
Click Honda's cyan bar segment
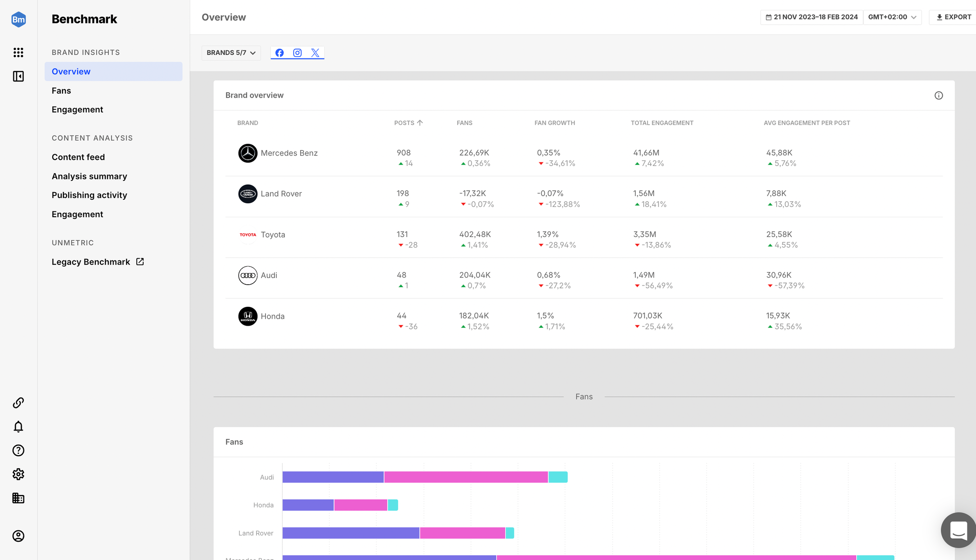393,505
